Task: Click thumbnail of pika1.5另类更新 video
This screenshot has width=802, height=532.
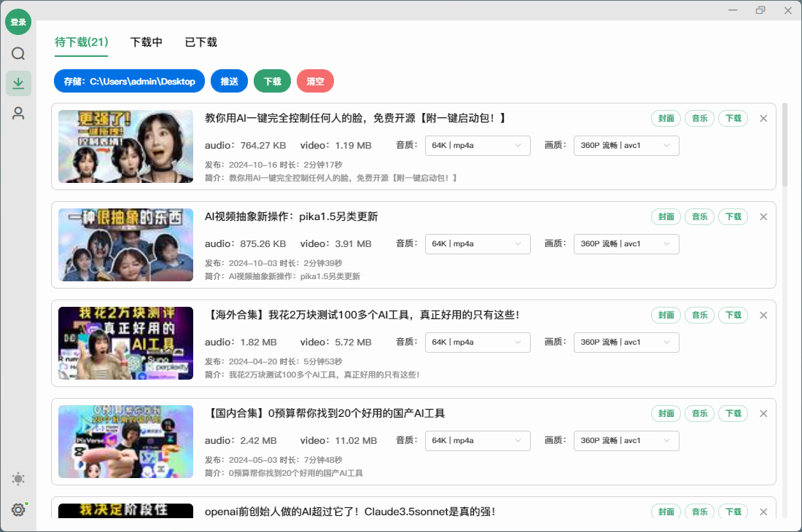Action: point(126,245)
